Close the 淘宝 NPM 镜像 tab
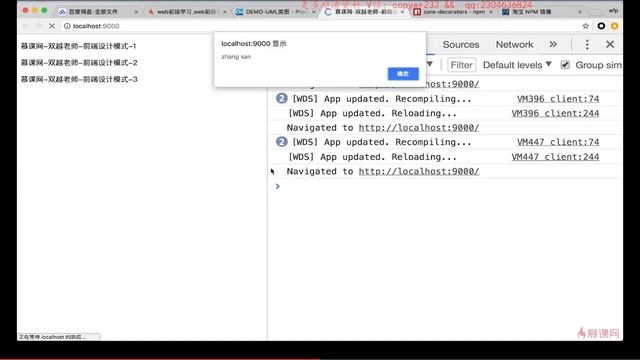This screenshot has height=360, width=640. click(580, 12)
